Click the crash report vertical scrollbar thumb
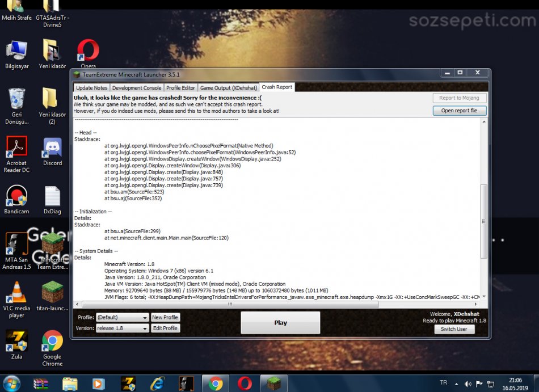 [x=483, y=221]
